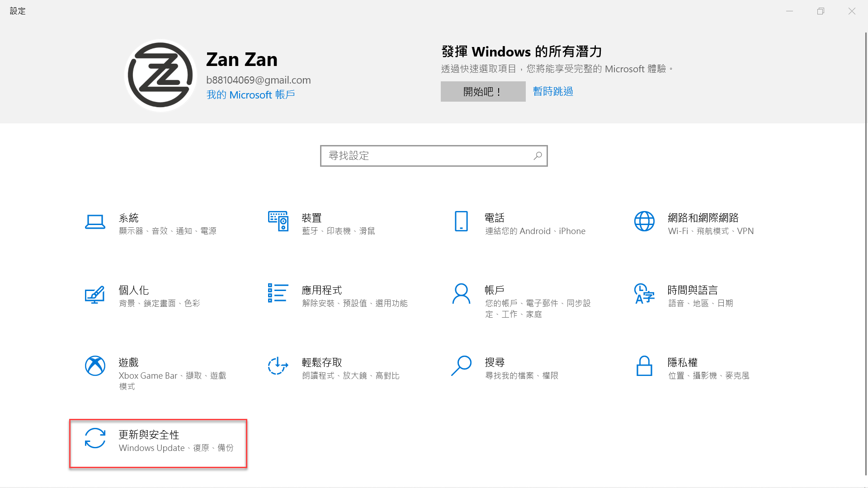
Task: Click the Zan Zan profile avatar
Action: click(160, 75)
